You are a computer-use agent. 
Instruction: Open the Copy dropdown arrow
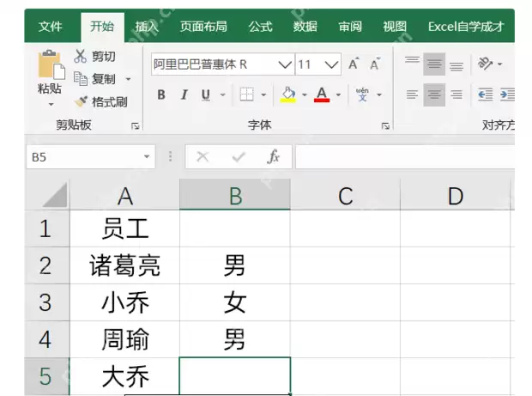[128, 79]
